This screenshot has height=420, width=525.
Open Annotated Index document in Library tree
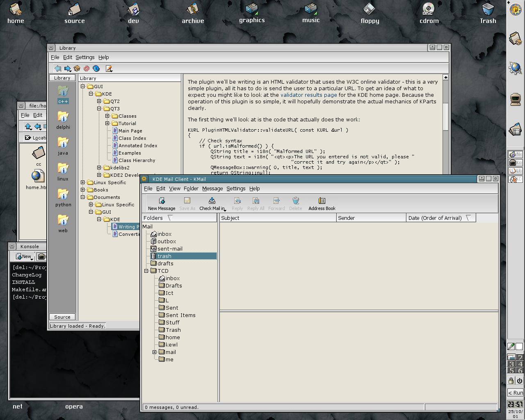(x=135, y=146)
